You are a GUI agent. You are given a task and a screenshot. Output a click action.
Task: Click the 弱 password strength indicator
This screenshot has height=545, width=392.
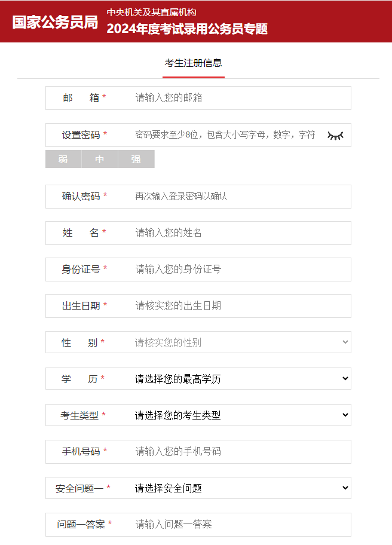point(63,159)
